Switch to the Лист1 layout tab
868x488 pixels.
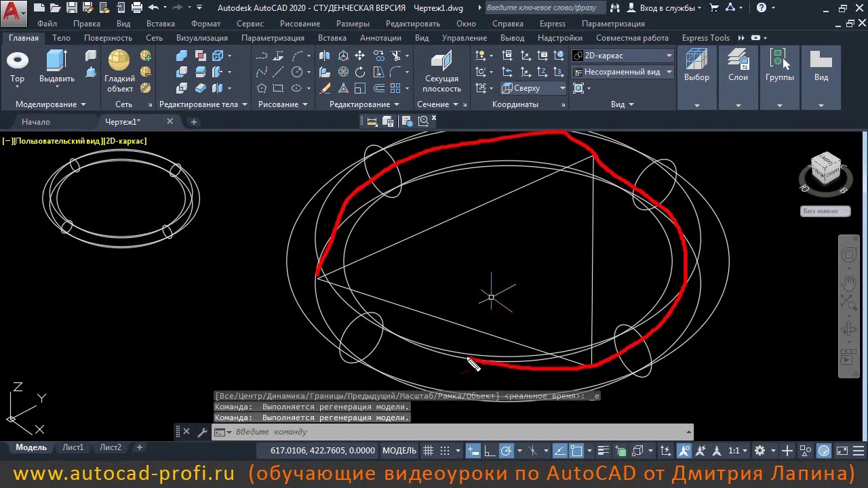73,447
